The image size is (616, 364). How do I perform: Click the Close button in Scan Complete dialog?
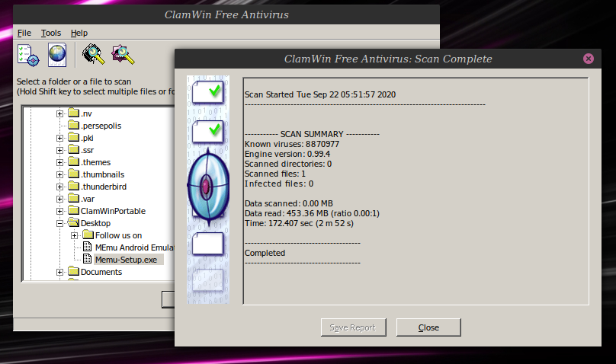click(428, 327)
